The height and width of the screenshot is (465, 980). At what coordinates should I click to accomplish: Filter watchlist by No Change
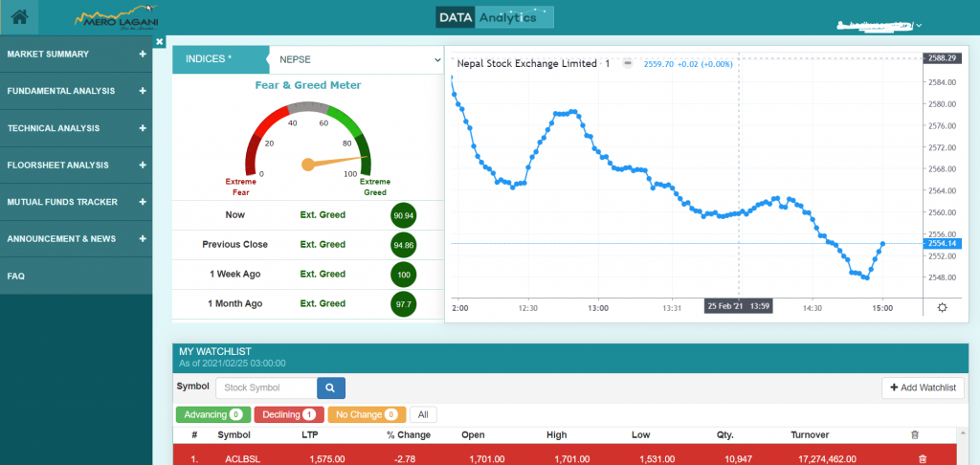click(x=367, y=414)
